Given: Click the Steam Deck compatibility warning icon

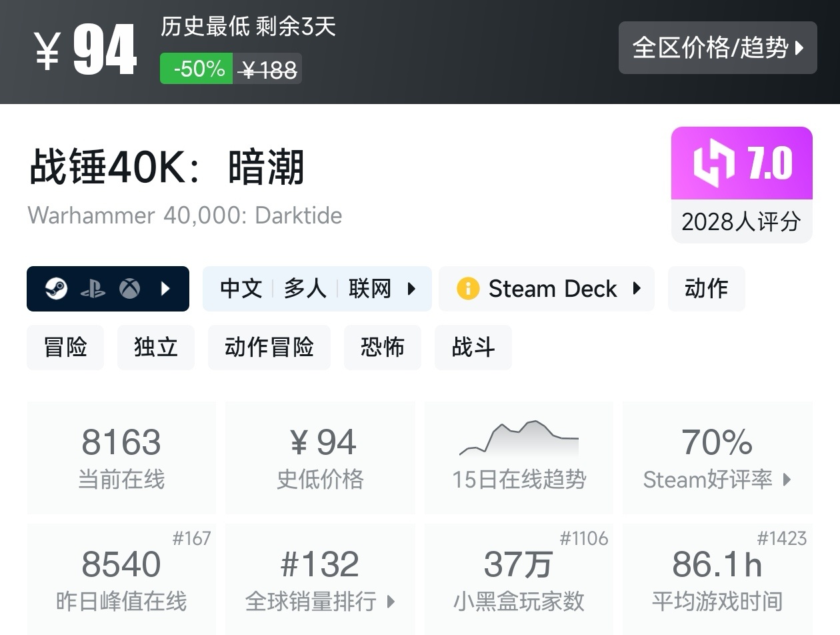Looking at the screenshot, I should coord(467,288).
